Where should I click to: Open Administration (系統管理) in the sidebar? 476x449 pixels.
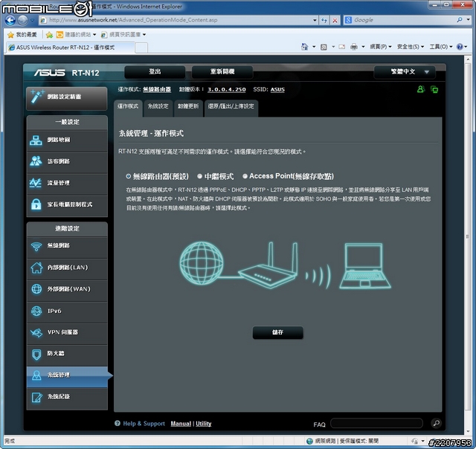[67, 376]
